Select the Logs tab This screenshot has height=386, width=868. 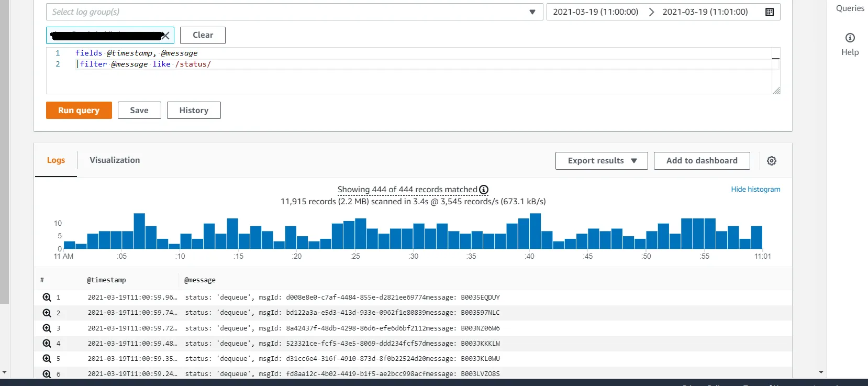[x=56, y=160]
